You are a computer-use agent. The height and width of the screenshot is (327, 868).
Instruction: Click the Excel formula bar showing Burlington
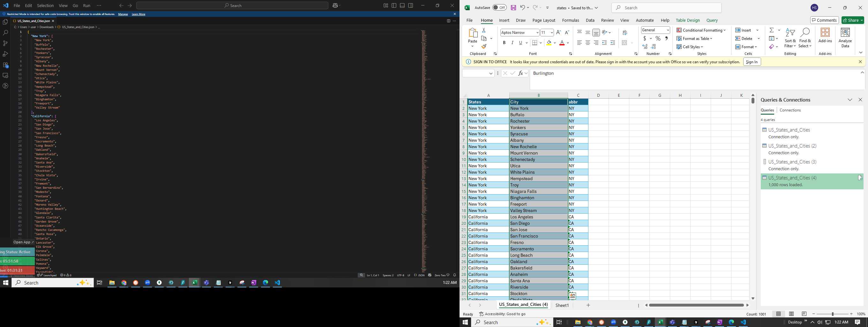pos(697,80)
